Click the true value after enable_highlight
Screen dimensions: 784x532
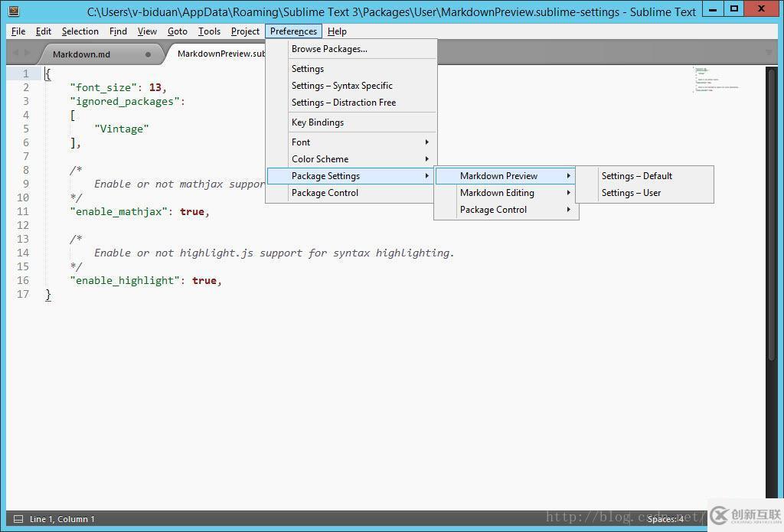point(204,281)
